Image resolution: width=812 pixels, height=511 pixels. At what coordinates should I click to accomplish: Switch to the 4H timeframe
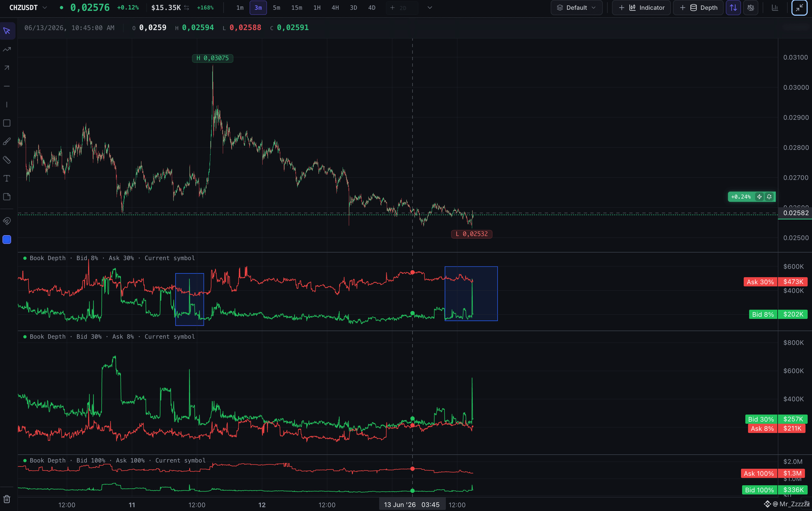pyautogui.click(x=335, y=7)
